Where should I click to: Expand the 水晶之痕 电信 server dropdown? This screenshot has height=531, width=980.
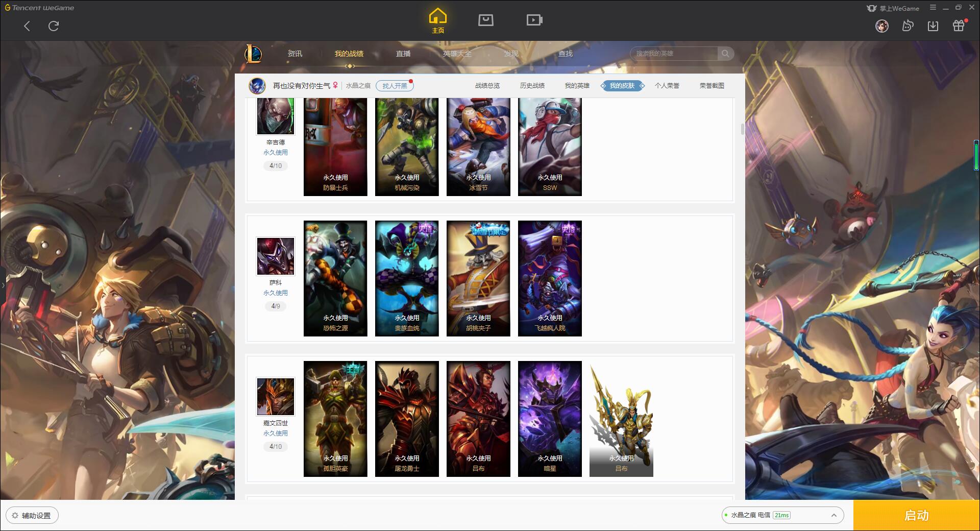tap(782, 515)
